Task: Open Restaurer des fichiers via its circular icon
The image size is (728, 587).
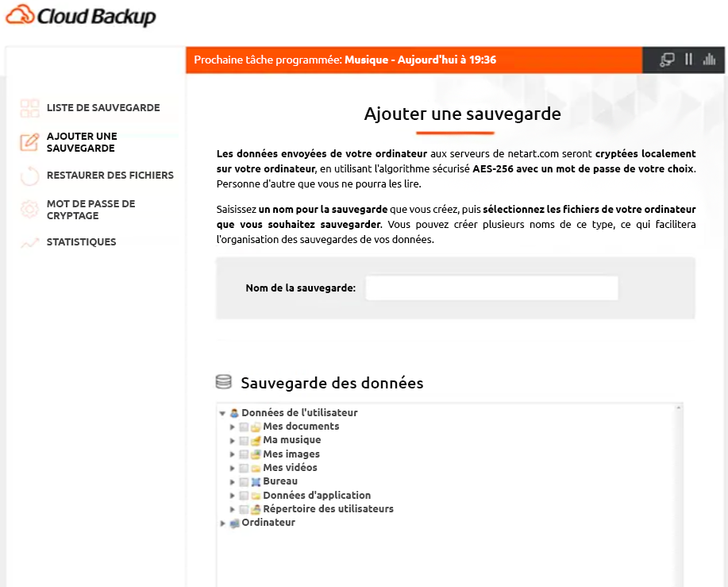Action: (29, 175)
